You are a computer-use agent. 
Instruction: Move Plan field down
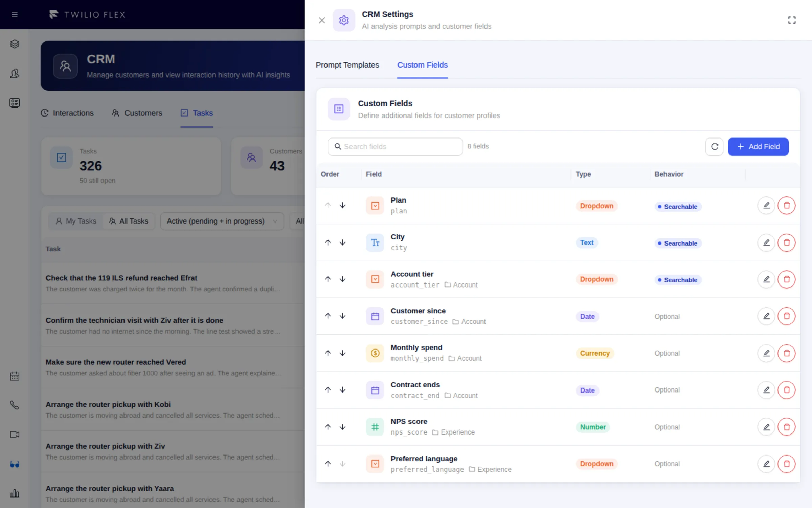(x=343, y=205)
